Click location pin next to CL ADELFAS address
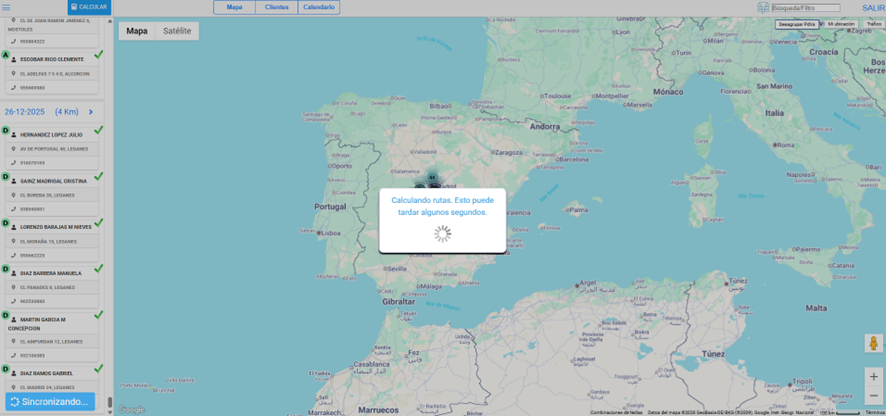Viewport: 886px width, 416px height. (14, 73)
